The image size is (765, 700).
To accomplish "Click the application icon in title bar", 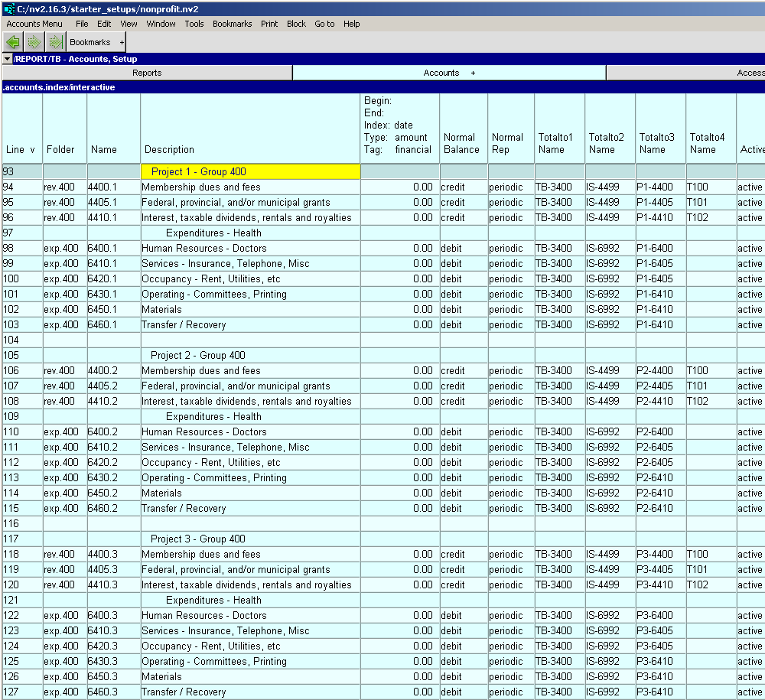I will click(x=8, y=8).
